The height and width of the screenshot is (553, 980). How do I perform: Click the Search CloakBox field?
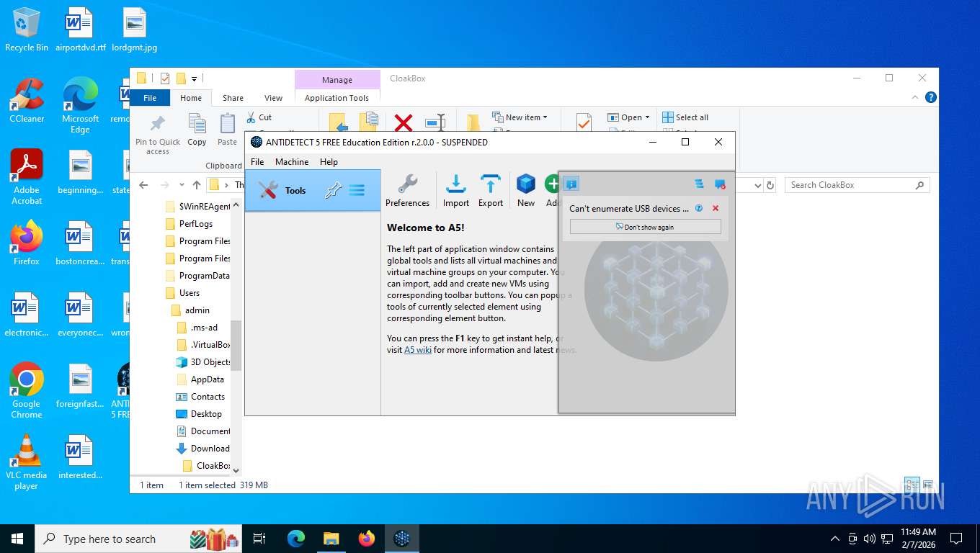click(857, 185)
